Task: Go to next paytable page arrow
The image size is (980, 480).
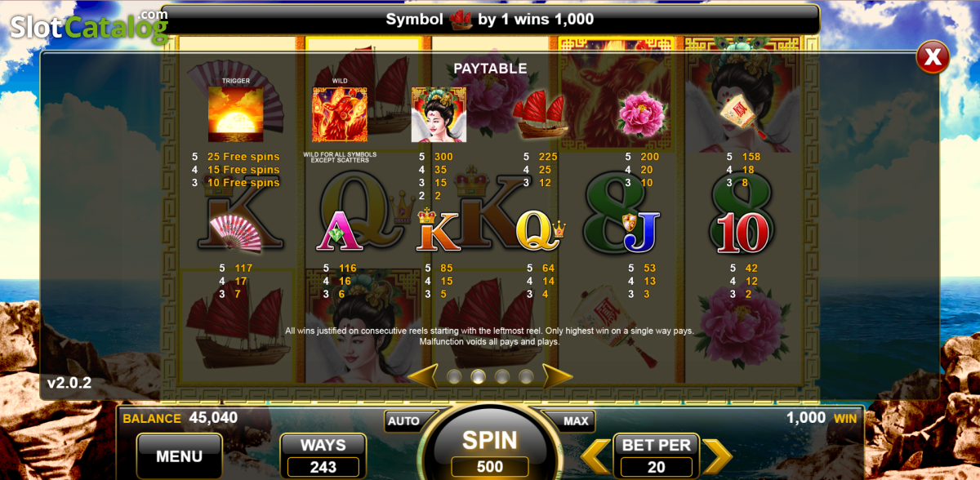Action: tap(557, 376)
